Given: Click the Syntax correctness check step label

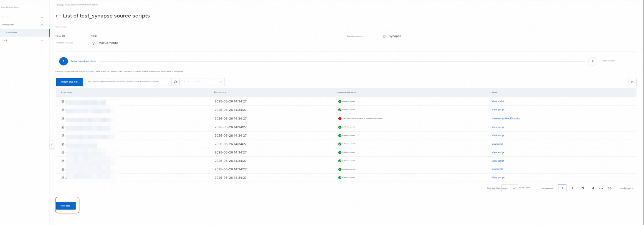Looking at the screenshot, I should 83,61.
